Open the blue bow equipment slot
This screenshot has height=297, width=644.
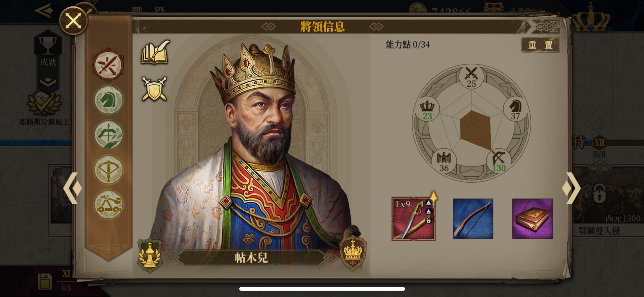click(473, 219)
